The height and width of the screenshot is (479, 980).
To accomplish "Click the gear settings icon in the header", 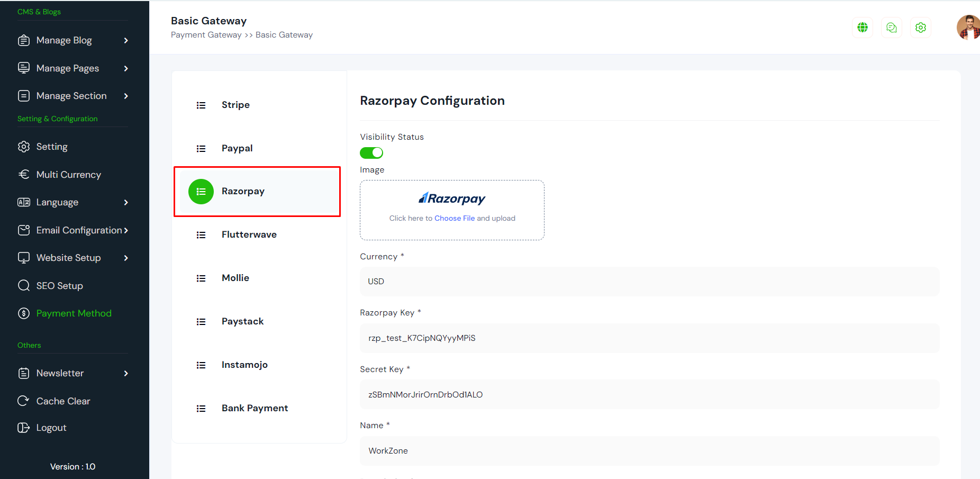I will [921, 28].
